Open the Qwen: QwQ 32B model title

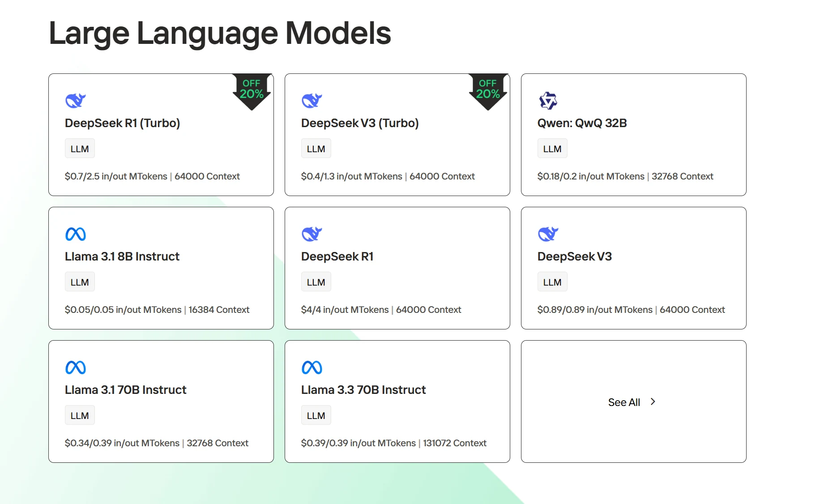(x=582, y=123)
